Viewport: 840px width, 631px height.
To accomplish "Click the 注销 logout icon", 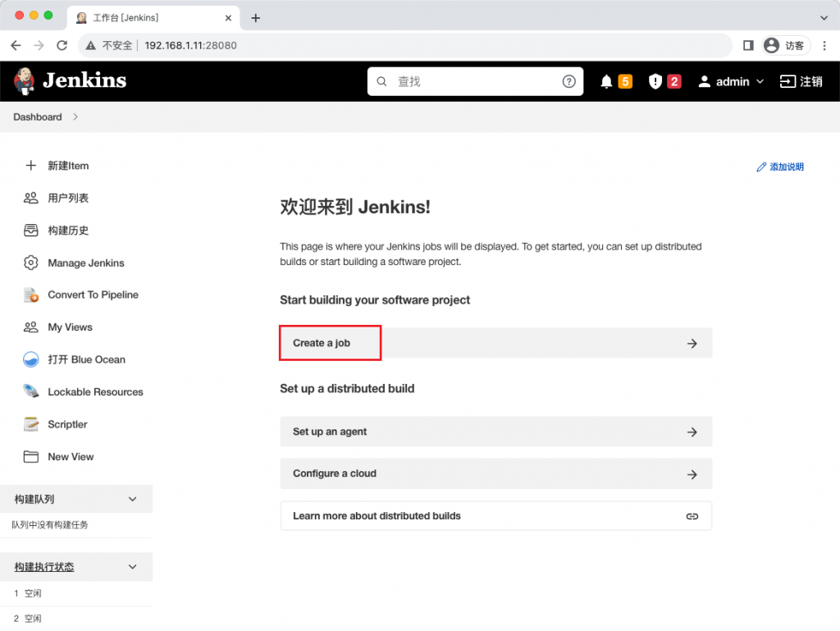I will point(787,81).
